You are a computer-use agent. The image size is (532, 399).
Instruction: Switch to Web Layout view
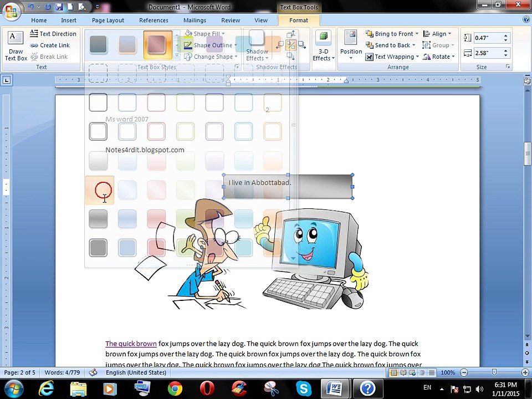412,372
